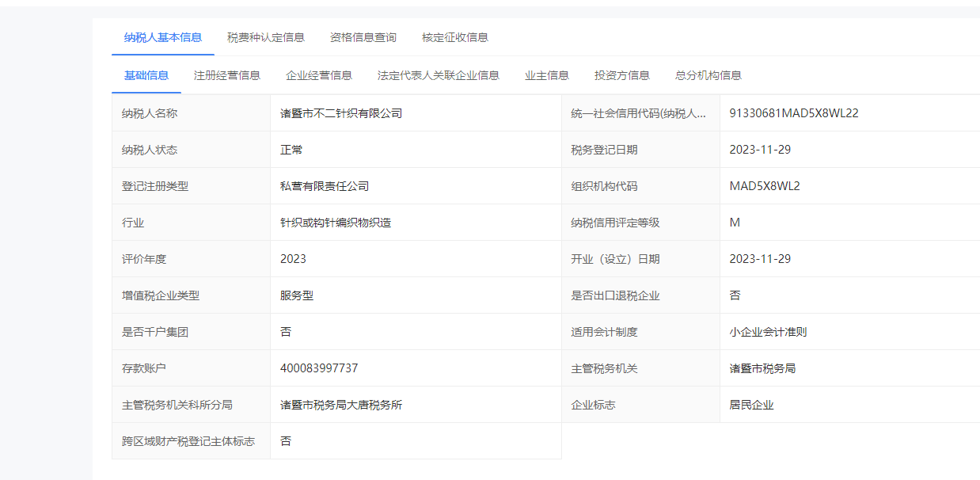Open the 企业经营信息 sub-tab
Viewport: 980px width, 480px height.
click(x=318, y=75)
